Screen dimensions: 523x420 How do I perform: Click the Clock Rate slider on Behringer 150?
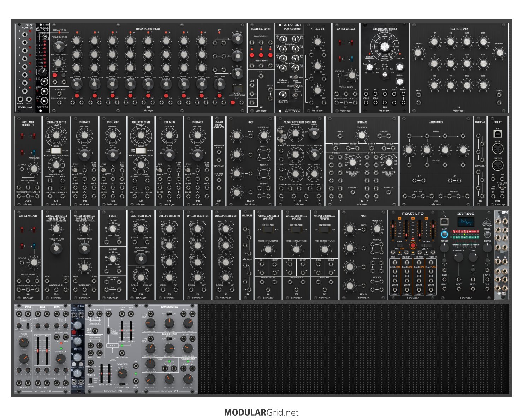pos(122,331)
